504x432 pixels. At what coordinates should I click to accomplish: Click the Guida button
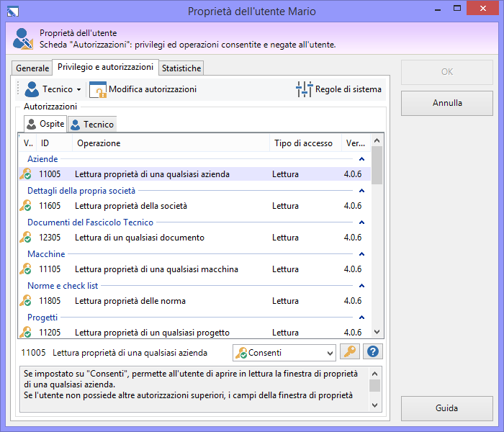446,408
